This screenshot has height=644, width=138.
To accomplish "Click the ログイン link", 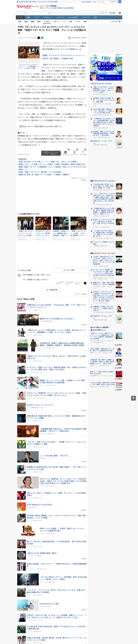I will [x=42, y=8].
